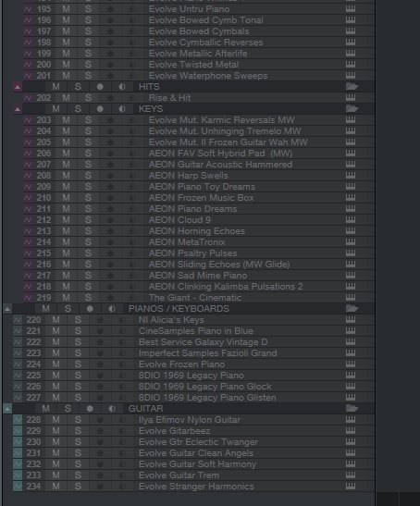Record-enable track 207 AEON Guitar Acoustic Hammered
The image size is (420, 506).
(x=110, y=165)
